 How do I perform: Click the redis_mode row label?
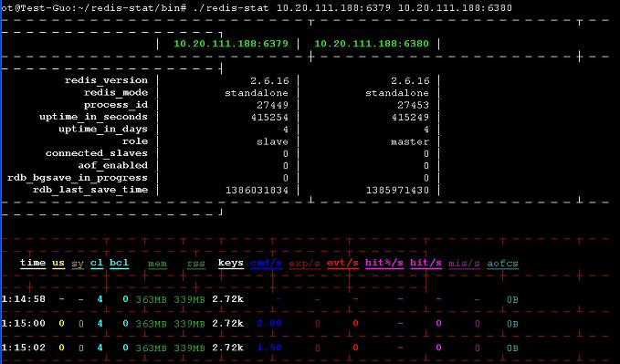point(116,93)
